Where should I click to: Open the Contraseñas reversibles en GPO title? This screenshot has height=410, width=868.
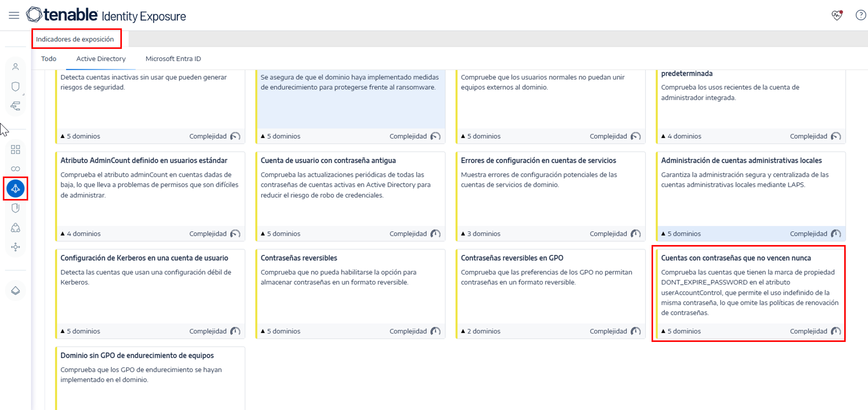coord(512,258)
